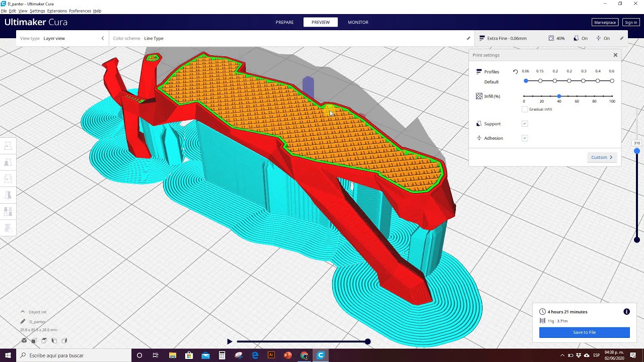Screen dimensions: 644x362
Task: Select the Support Blocker tool
Action: point(8,228)
